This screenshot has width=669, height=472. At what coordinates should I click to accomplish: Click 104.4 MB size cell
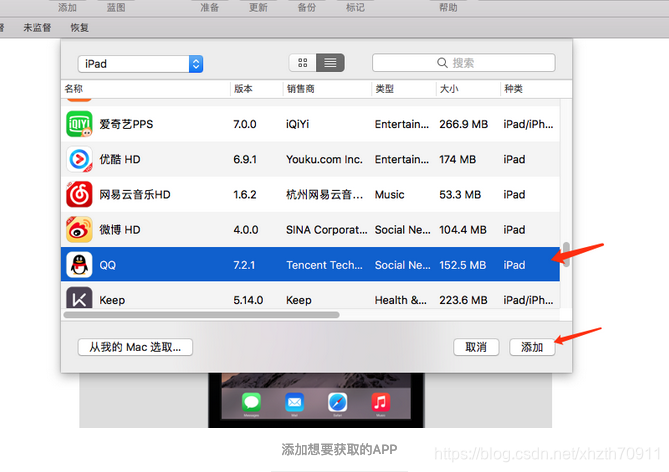(463, 230)
